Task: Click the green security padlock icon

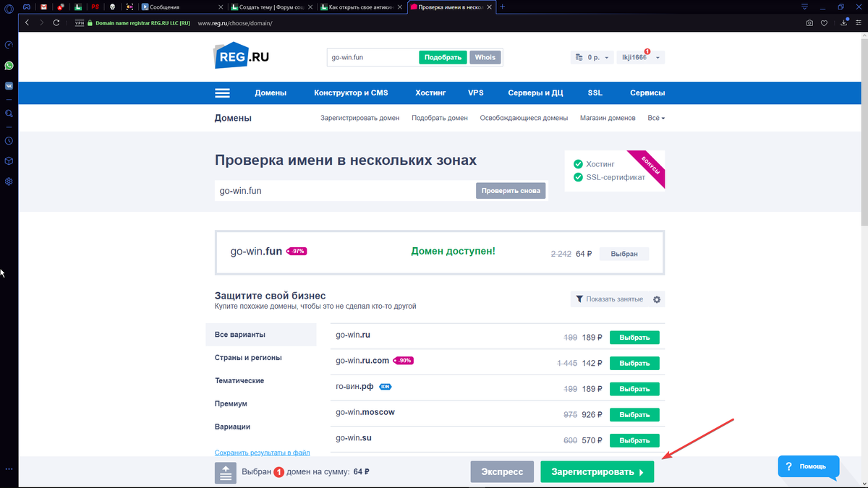Action: 90,22
